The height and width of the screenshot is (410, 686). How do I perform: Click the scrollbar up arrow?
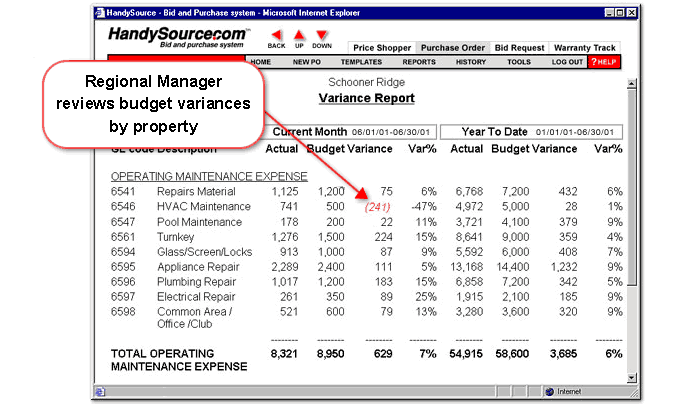[631, 83]
